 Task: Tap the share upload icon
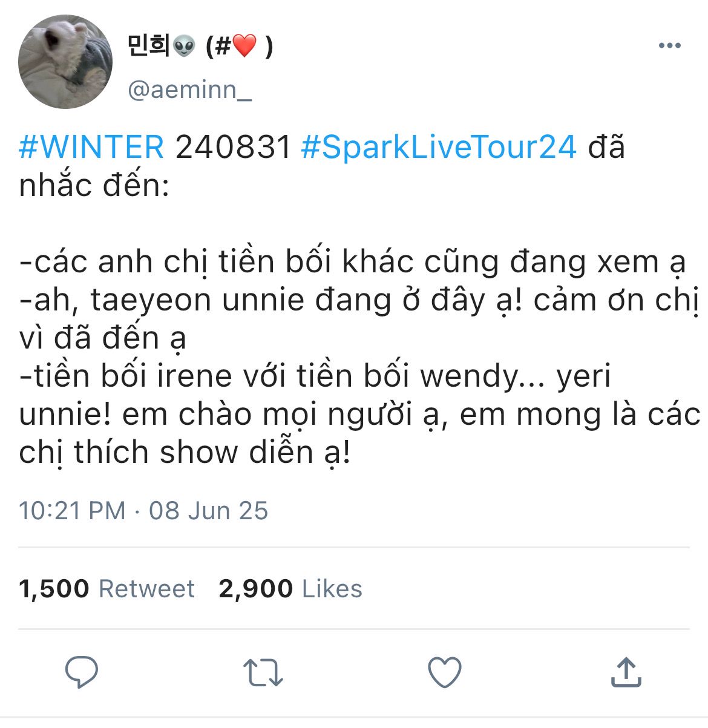(x=626, y=672)
